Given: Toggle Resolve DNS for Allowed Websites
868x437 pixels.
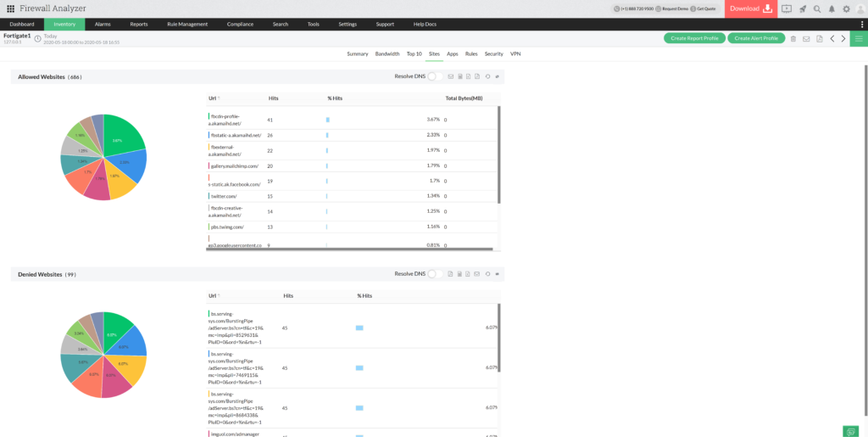Looking at the screenshot, I should pos(433,76).
